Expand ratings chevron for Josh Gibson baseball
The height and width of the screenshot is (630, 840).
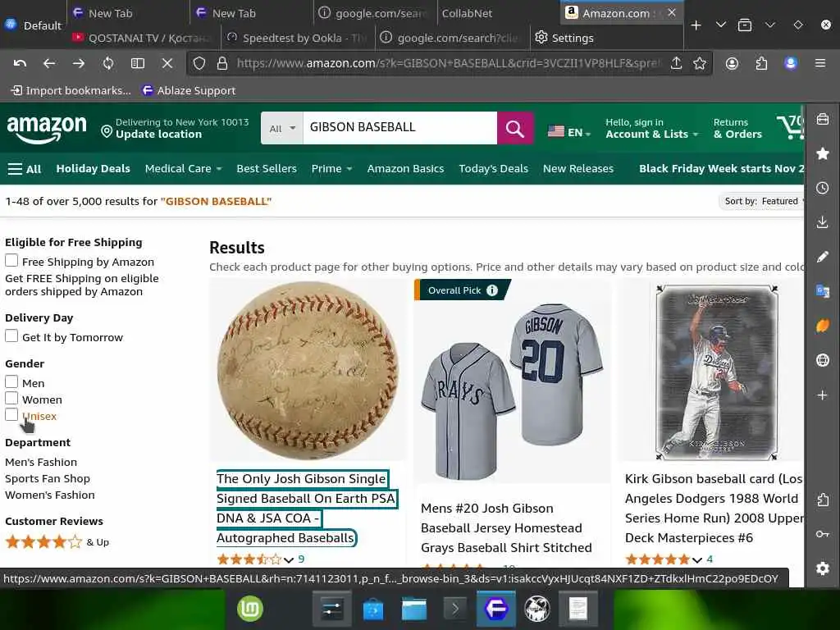point(289,559)
